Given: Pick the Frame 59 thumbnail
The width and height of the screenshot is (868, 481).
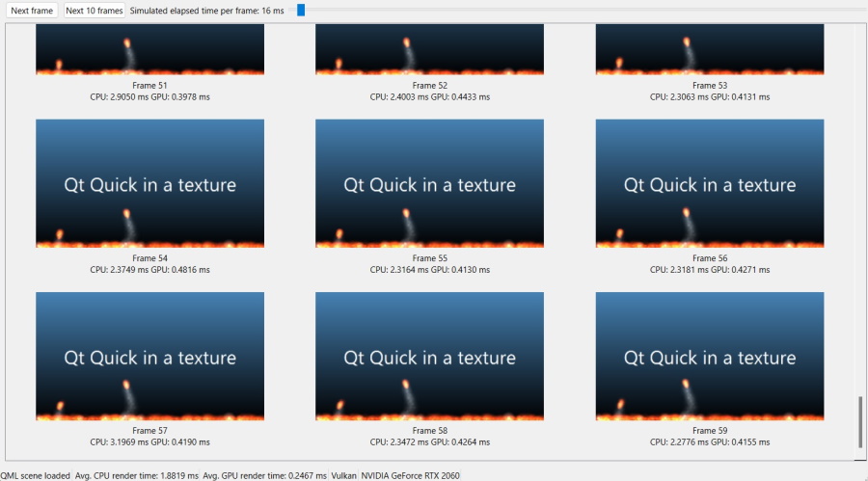Looking at the screenshot, I should pos(710,356).
